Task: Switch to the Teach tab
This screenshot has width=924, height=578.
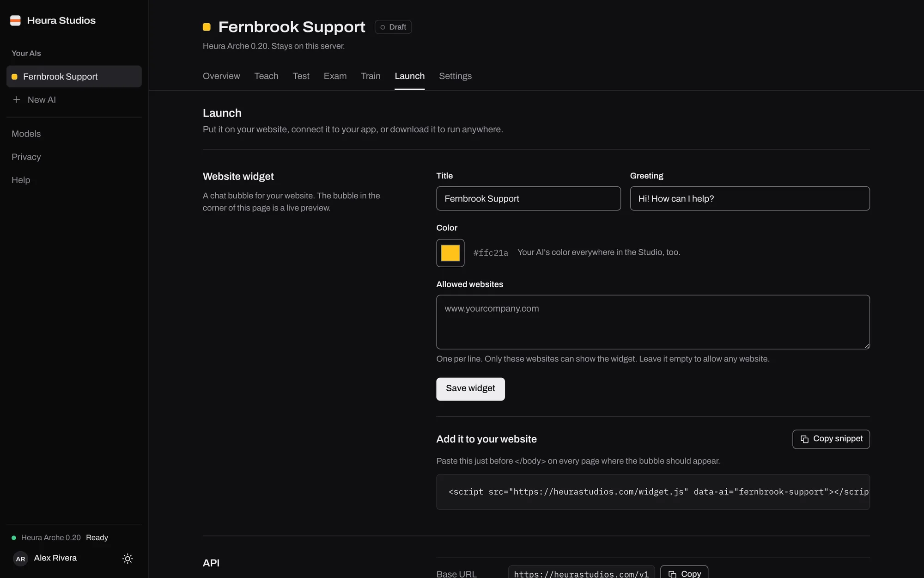Action: (266, 76)
